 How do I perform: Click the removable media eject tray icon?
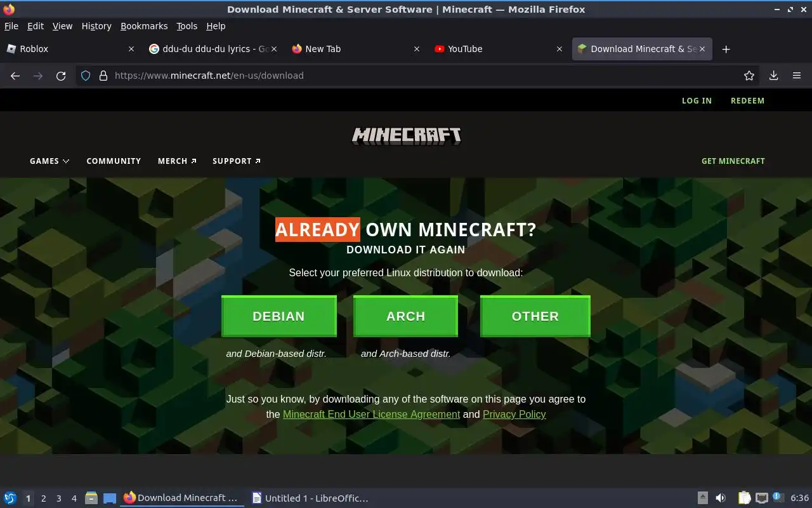pos(703,498)
